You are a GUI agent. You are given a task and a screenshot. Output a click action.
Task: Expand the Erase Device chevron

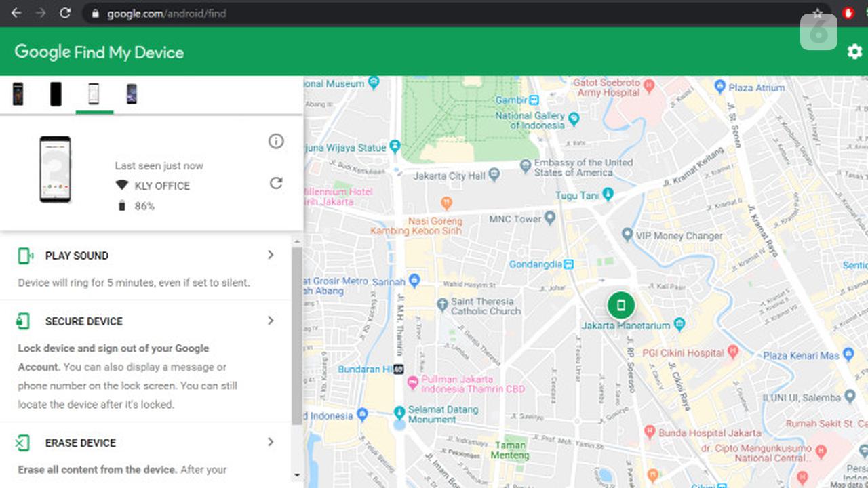click(271, 442)
